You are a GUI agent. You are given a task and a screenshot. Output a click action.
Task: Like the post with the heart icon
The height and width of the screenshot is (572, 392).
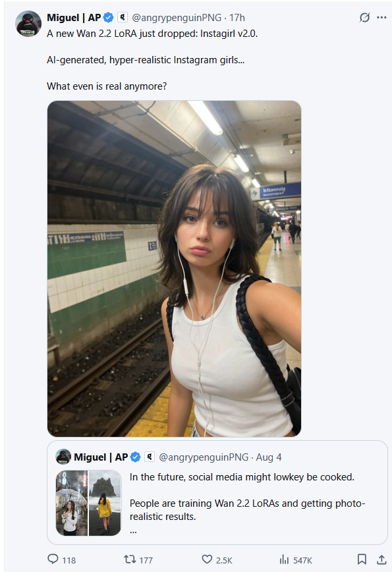point(207,559)
